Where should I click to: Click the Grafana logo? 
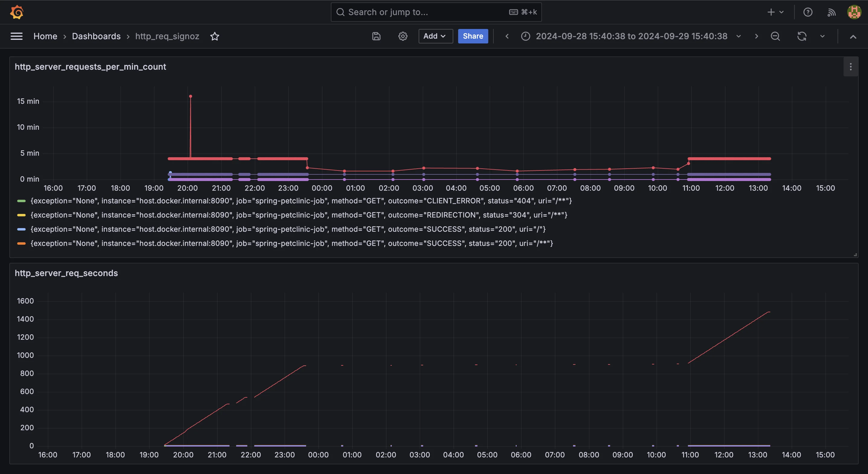(17, 12)
